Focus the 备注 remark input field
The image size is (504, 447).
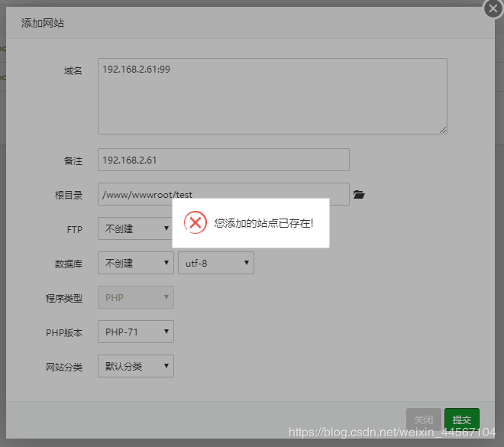[224, 160]
